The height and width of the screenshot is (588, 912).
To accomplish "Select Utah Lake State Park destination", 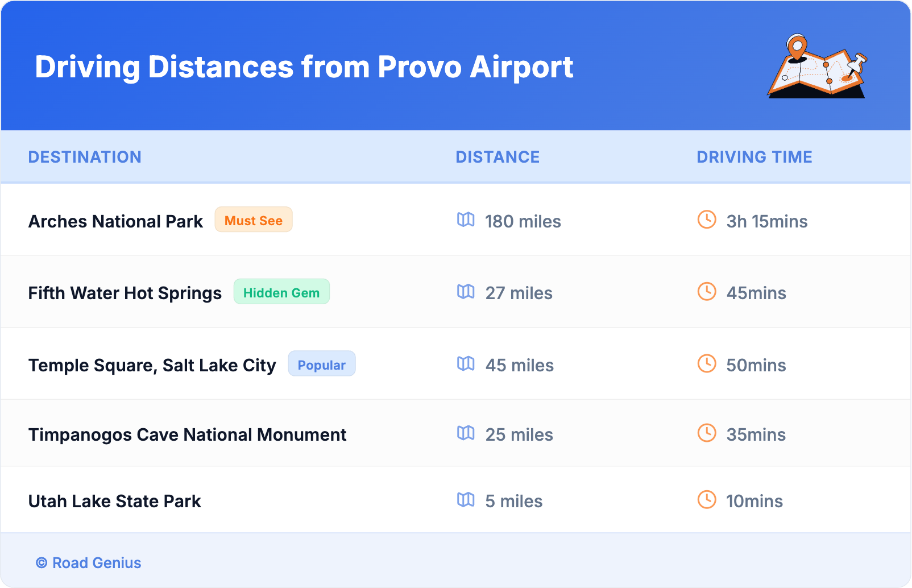I will click(115, 502).
